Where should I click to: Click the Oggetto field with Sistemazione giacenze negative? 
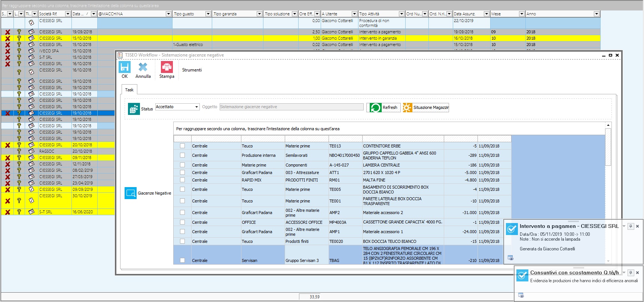[292, 107]
